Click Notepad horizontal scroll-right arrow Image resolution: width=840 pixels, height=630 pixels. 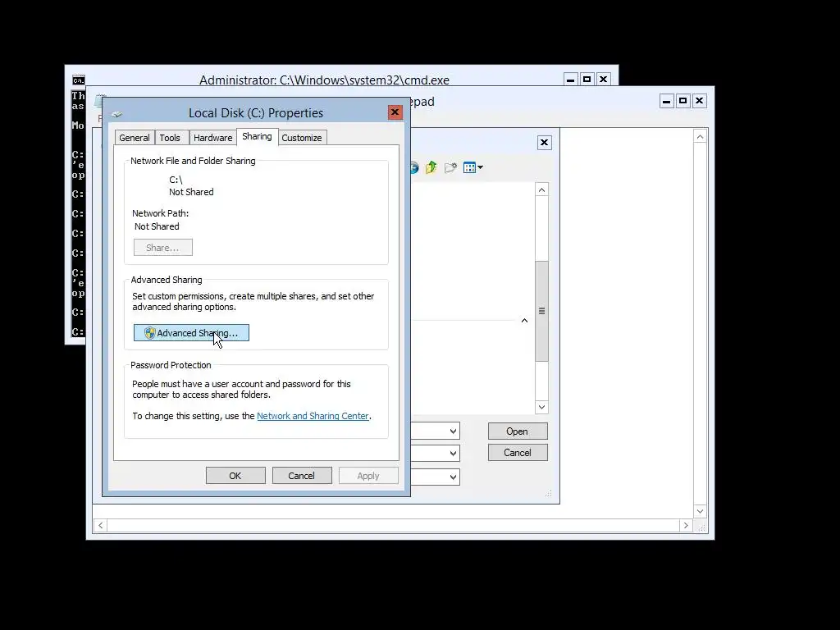[686, 526]
